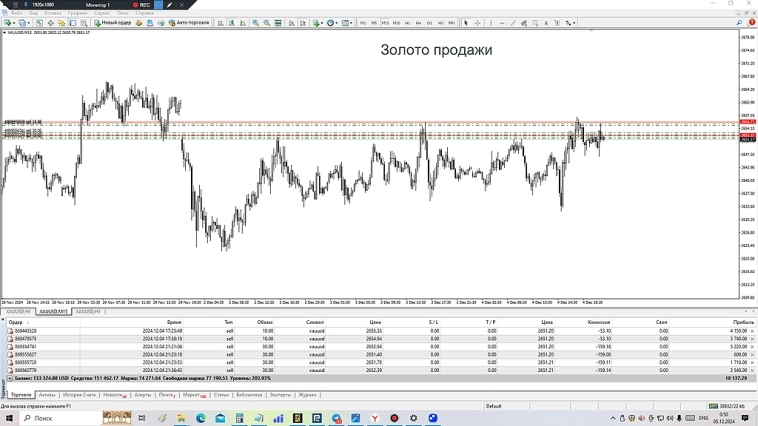The width and height of the screenshot is (758, 426).
Task: Click the zoom out magnifier icon
Action: click(x=266, y=22)
